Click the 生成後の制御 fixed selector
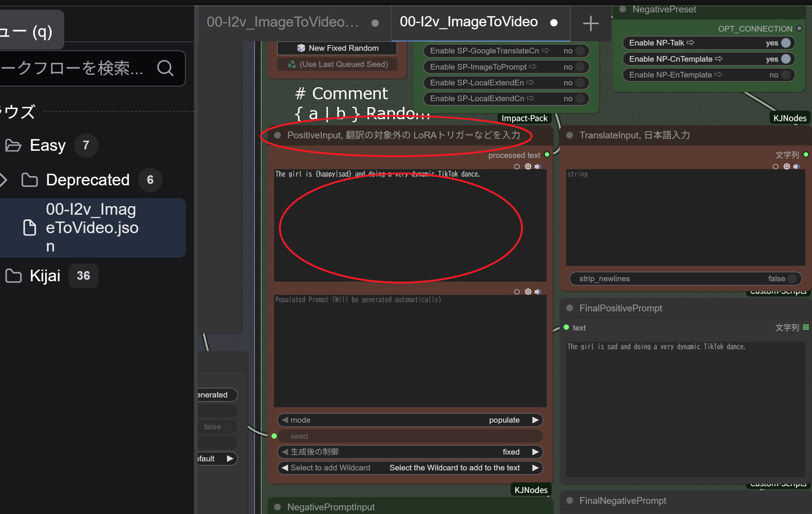 coord(410,452)
